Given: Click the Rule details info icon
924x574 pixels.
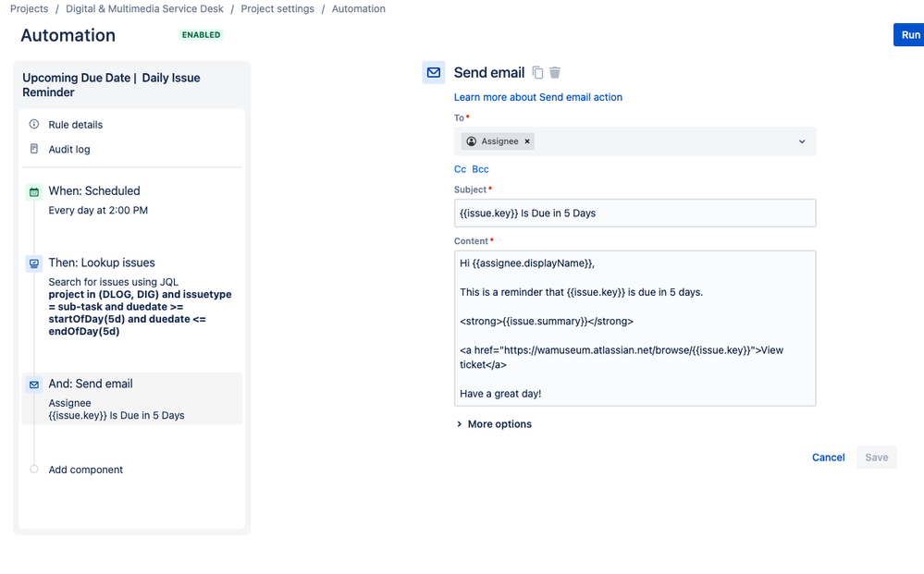Looking at the screenshot, I should 34,124.
